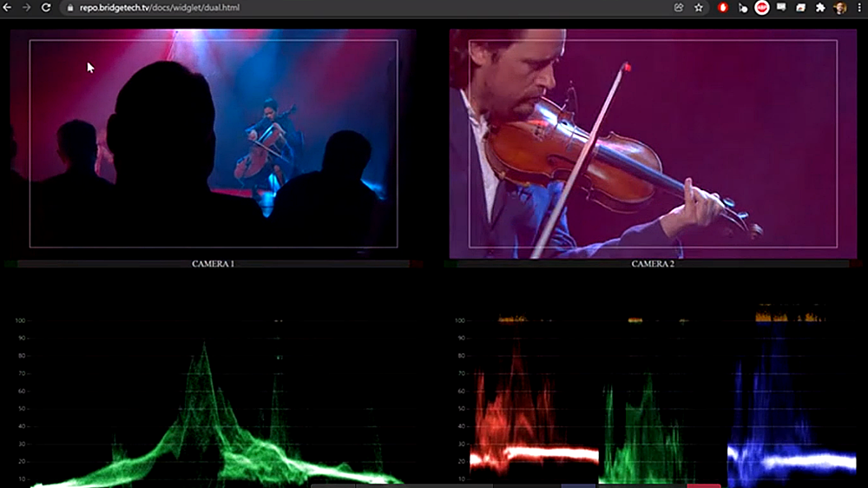Open the red Opera-style extension icon

[x=723, y=8]
